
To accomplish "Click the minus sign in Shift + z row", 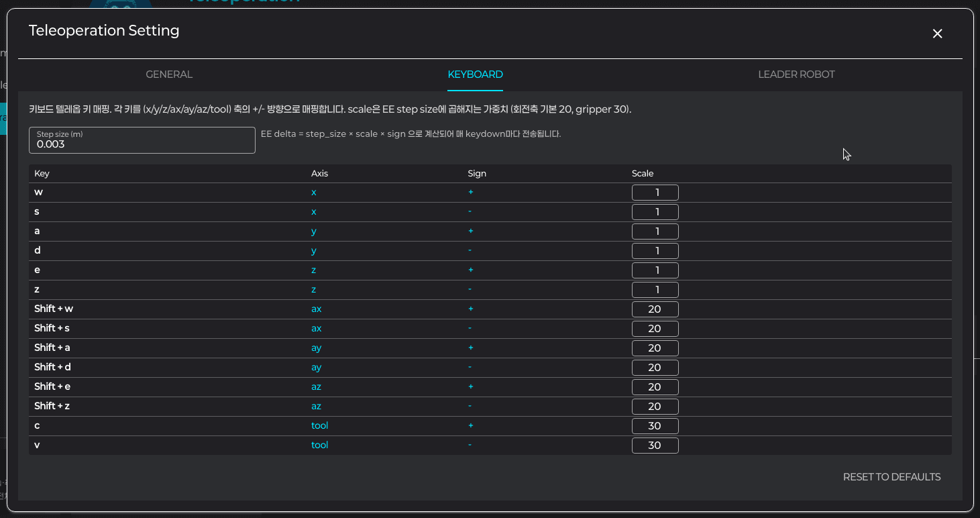I will (470, 407).
